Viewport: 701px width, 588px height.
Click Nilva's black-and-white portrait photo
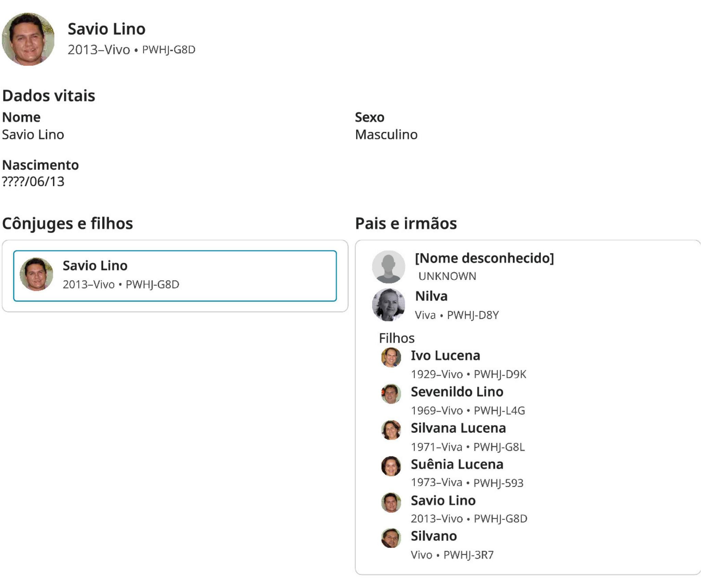point(388,304)
